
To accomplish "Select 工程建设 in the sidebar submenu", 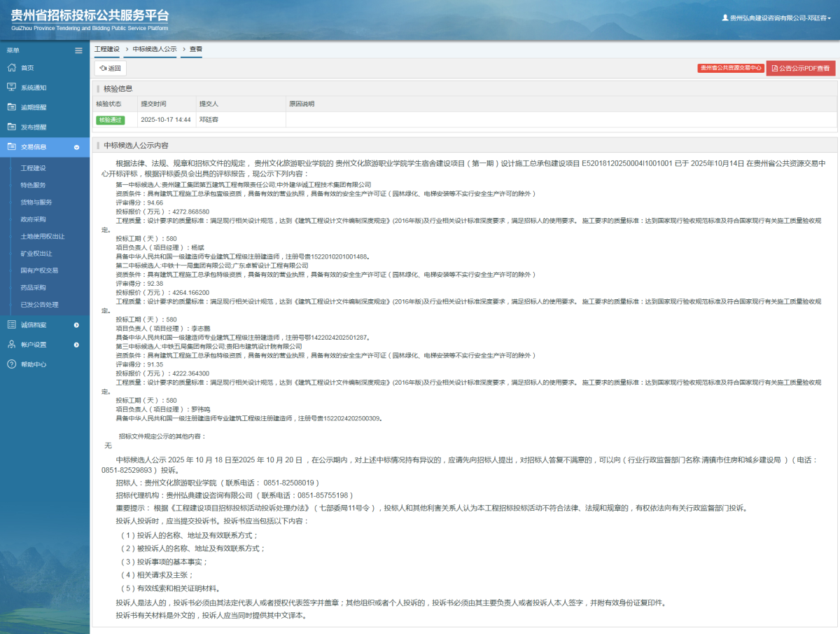I will click(x=33, y=168).
